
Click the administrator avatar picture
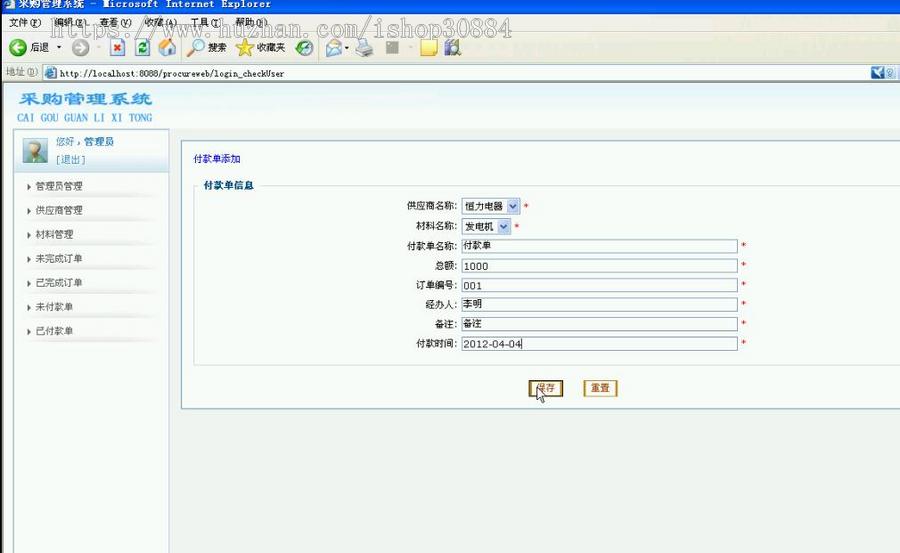click(35, 151)
